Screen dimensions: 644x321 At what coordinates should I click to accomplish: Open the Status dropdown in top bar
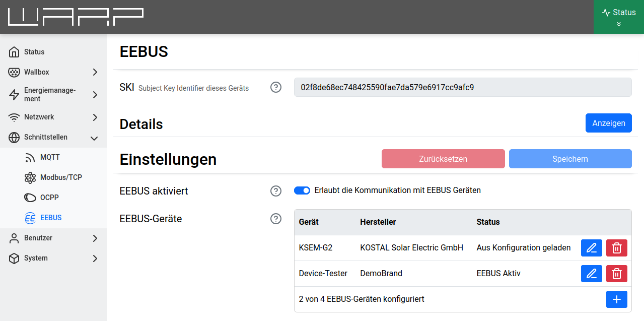click(x=618, y=17)
